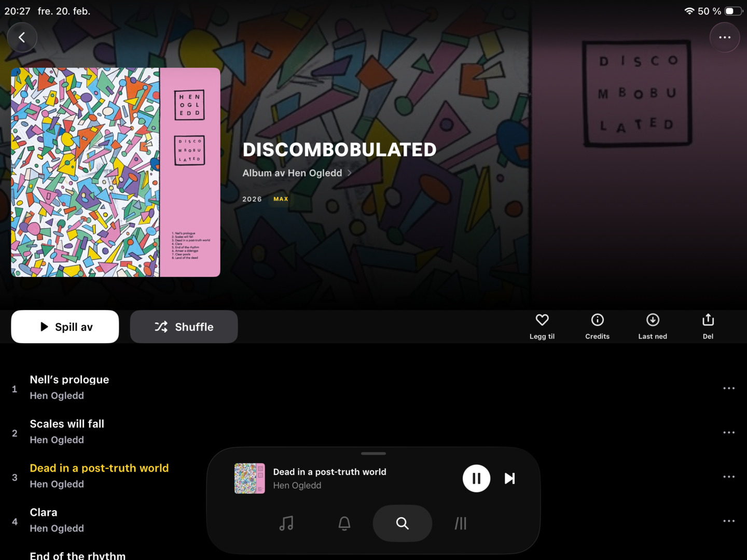Add album to favorites with heart icon
747x560 pixels.
pos(542,327)
